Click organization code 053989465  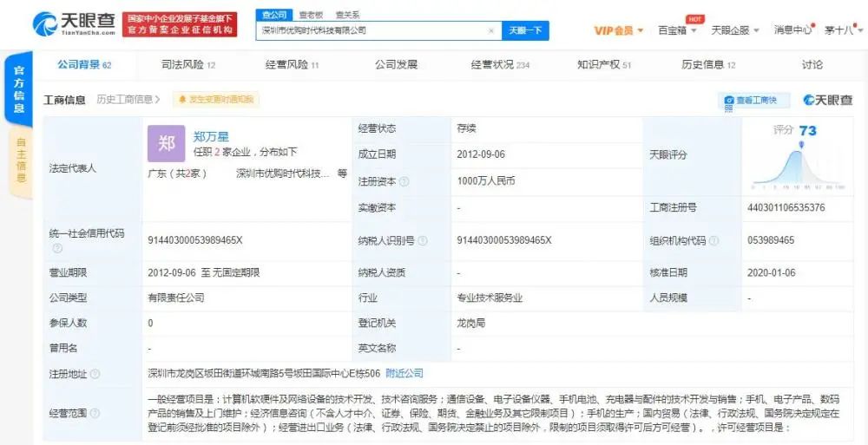[x=771, y=240]
